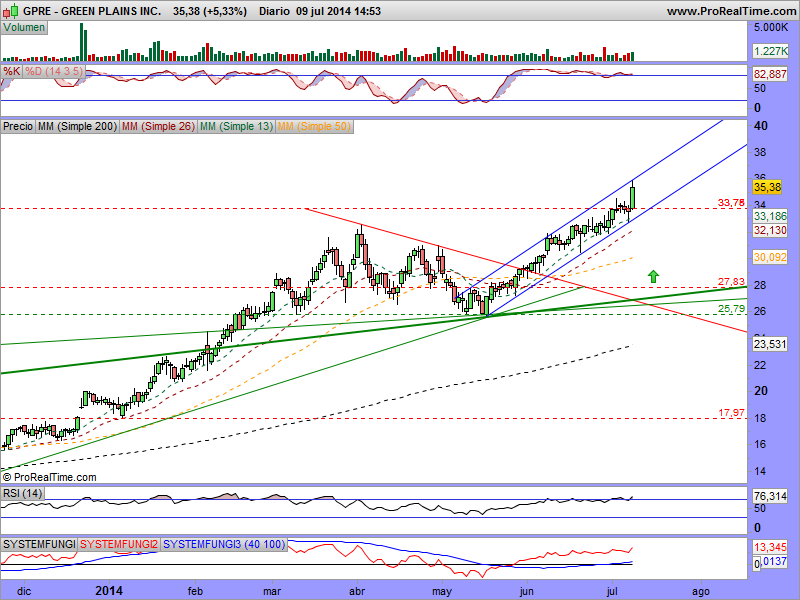
Task: Click the GPRE - GREEN PLAINS INC. title
Action: (x=92, y=11)
